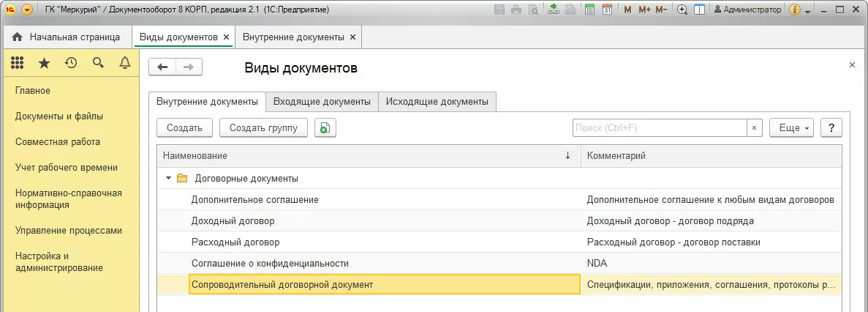This screenshot has height=312, width=868.
Task: Switch to Входящие документы tab
Action: pyautogui.click(x=322, y=101)
